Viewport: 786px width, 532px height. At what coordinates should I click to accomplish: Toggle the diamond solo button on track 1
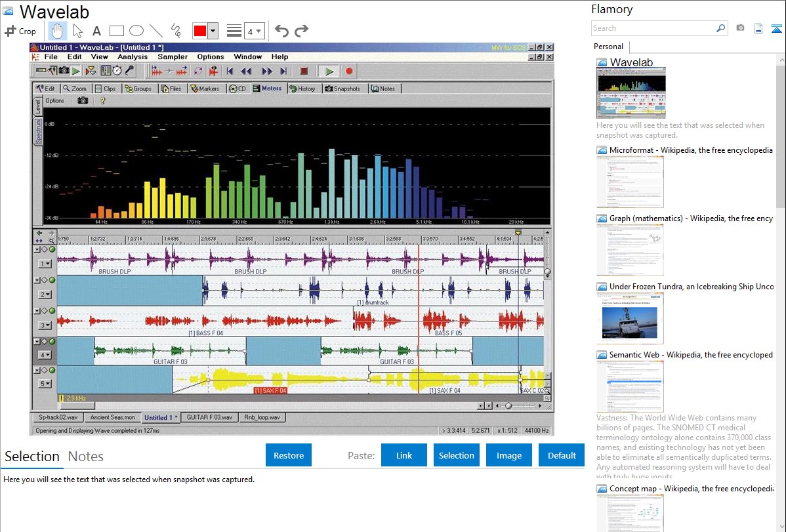click(44, 249)
